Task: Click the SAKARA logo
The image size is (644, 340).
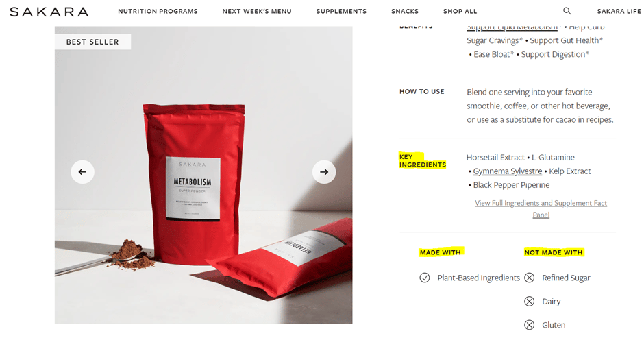Action: coord(49,12)
